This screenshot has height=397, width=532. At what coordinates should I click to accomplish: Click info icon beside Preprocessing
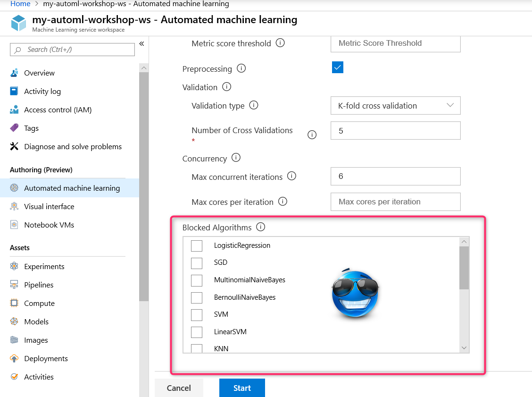pos(241,68)
